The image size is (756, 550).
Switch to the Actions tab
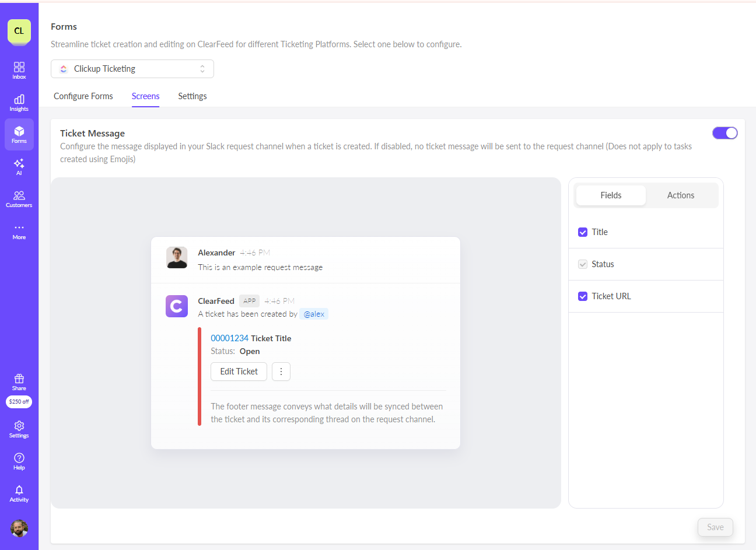pos(681,195)
